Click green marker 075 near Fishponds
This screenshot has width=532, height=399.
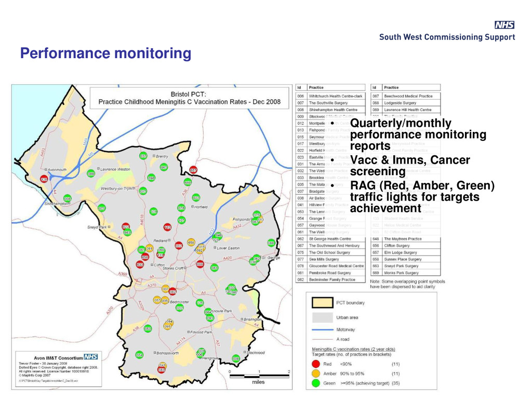257,215
